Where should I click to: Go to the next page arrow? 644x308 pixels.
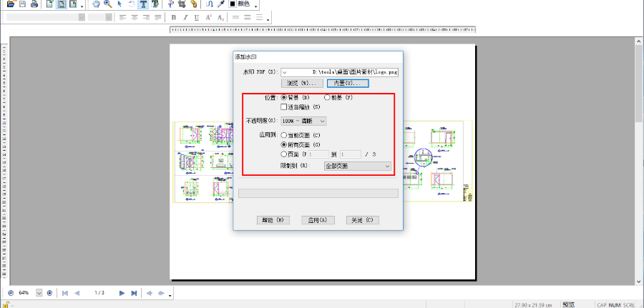click(x=122, y=293)
